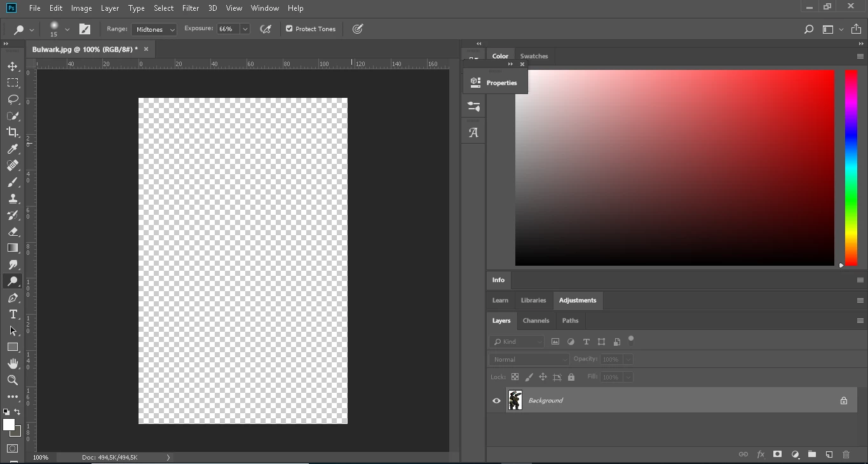868x464 pixels.
Task: Click the Link layers icon
Action: click(x=743, y=454)
